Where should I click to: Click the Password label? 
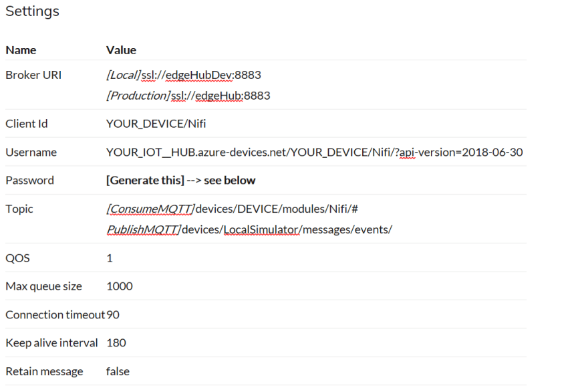[x=29, y=181]
